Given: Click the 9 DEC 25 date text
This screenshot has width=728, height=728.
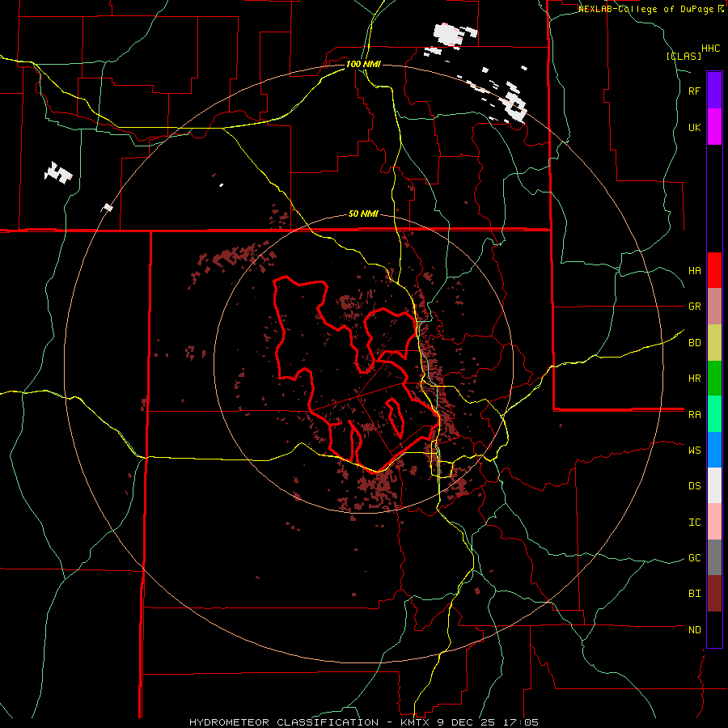Looking at the screenshot, I should (466, 722).
